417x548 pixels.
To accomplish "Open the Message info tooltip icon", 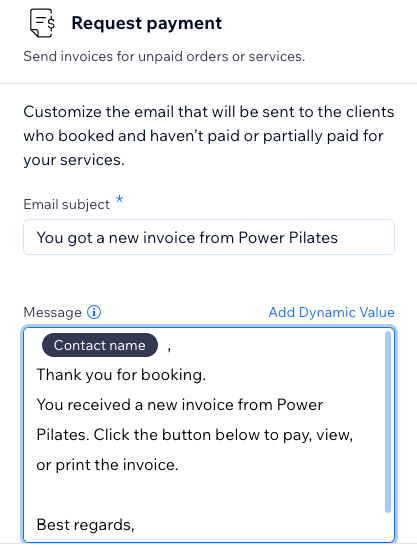I will coord(94,312).
